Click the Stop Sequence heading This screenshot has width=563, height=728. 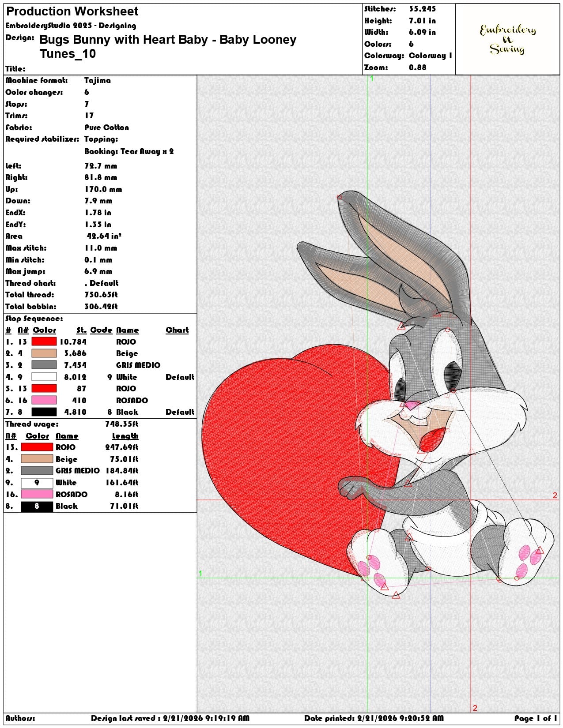click(x=34, y=319)
